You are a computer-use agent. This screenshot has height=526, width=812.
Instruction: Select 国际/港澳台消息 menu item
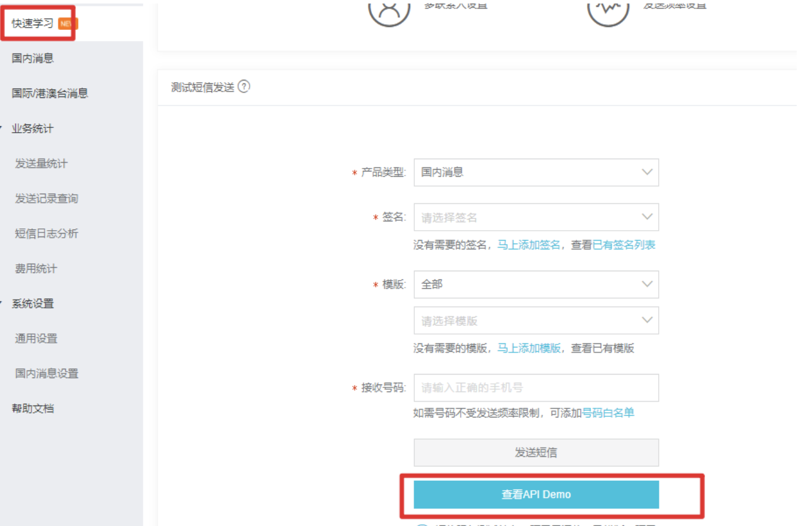pyautogui.click(x=50, y=93)
